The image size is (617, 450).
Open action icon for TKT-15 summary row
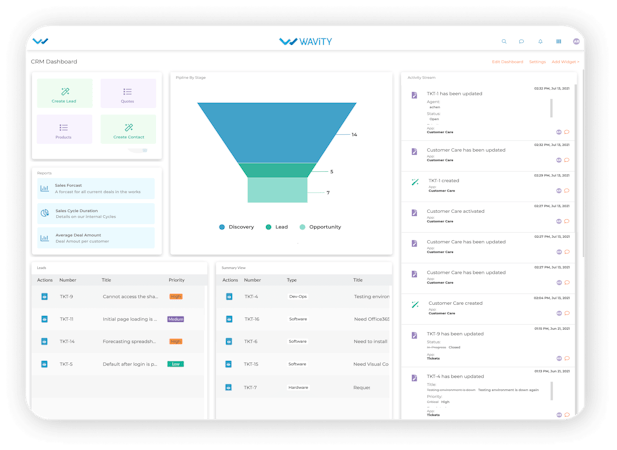(229, 364)
